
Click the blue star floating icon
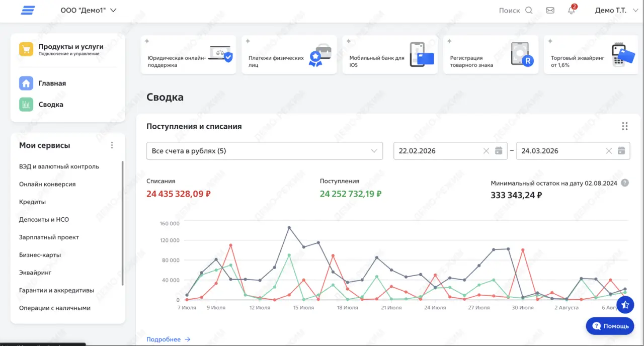coord(625,305)
